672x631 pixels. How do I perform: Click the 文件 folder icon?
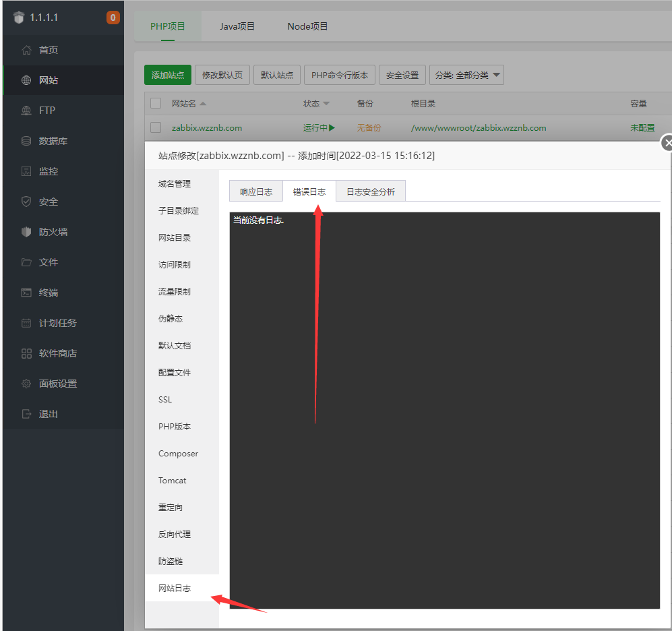click(26, 262)
